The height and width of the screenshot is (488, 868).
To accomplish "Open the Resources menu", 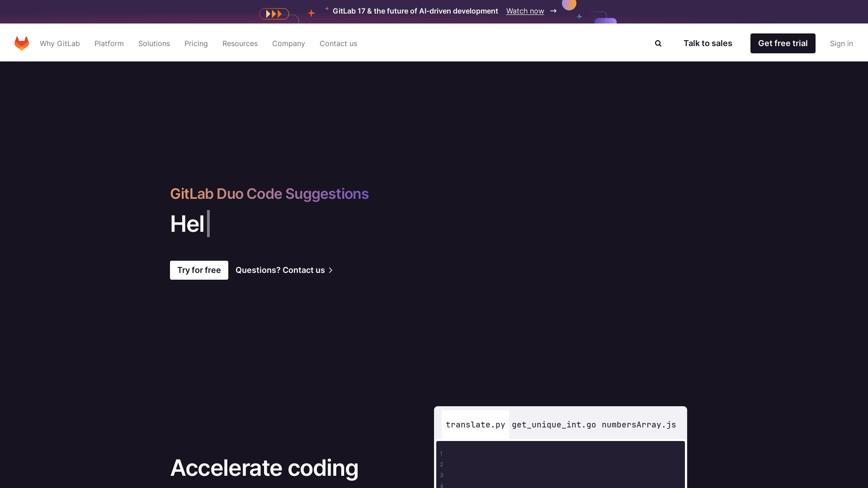I will point(240,43).
